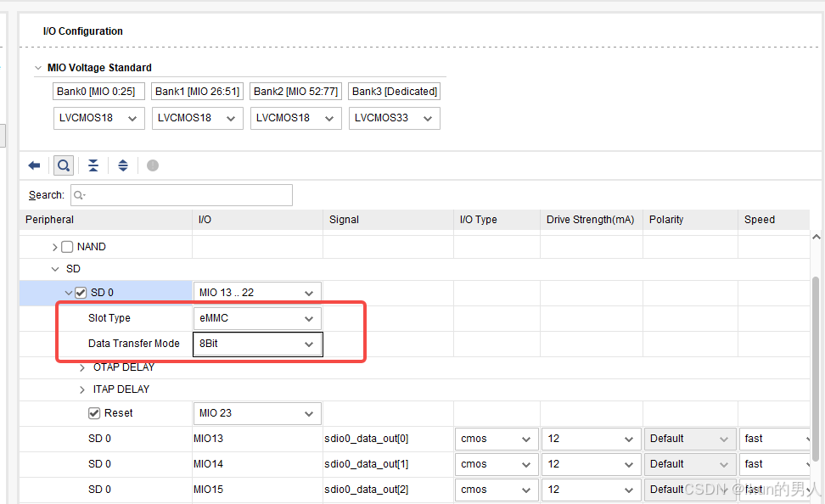Click the expand-all rows toolbar icon
Viewport: 825px width, 504px height.
122,165
